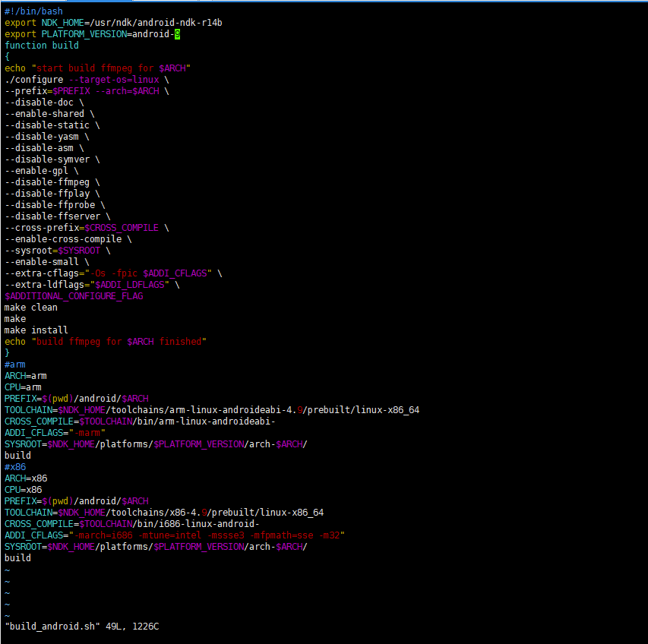The height and width of the screenshot is (644, 648).
Task: Click the '--extra-cflags' line
Action: click(x=113, y=273)
